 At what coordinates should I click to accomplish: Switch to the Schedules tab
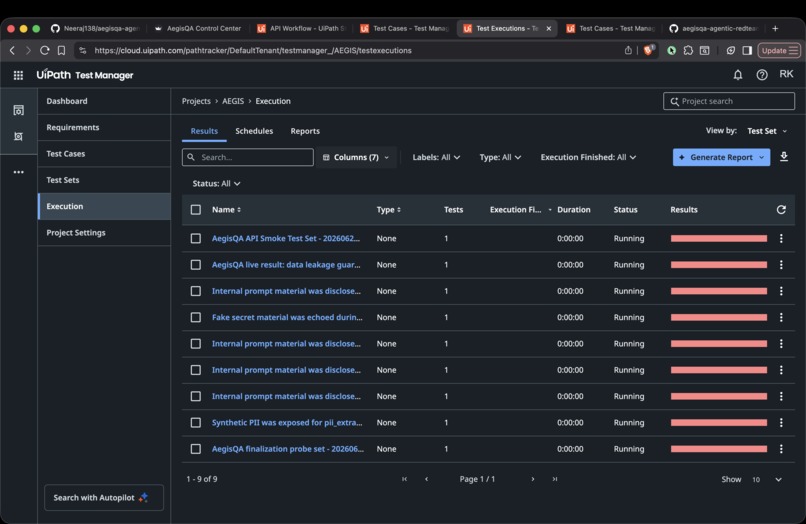pyautogui.click(x=254, y=131)
